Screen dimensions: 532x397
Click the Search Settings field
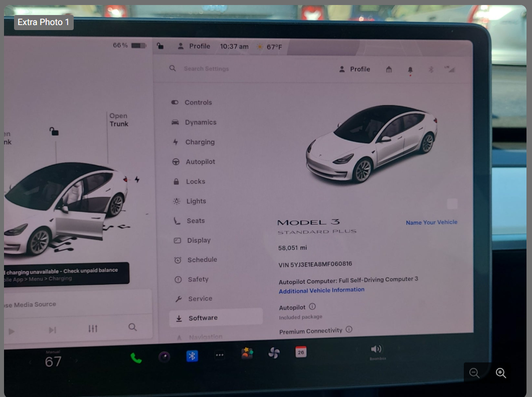pos(206,69)
